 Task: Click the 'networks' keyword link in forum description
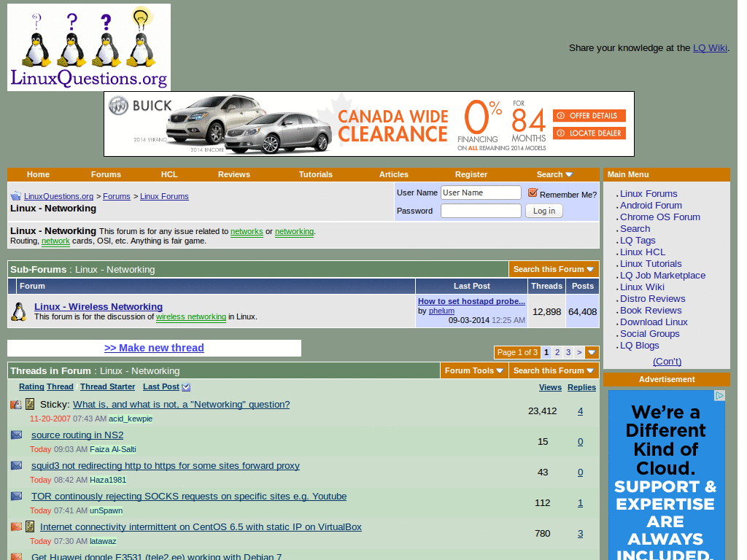click(247, 231)
